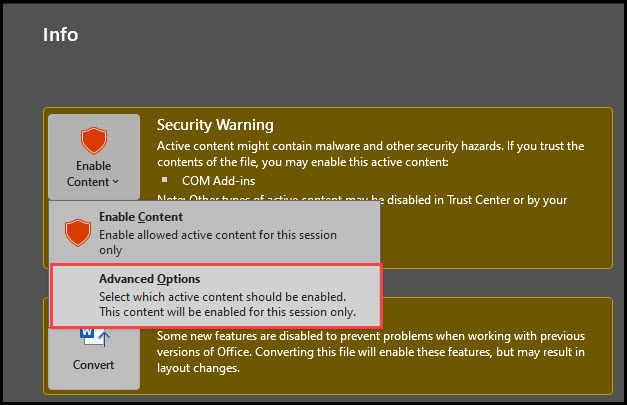Click the 'versions of Office. Converting this file' line

[x=371, y=352]
